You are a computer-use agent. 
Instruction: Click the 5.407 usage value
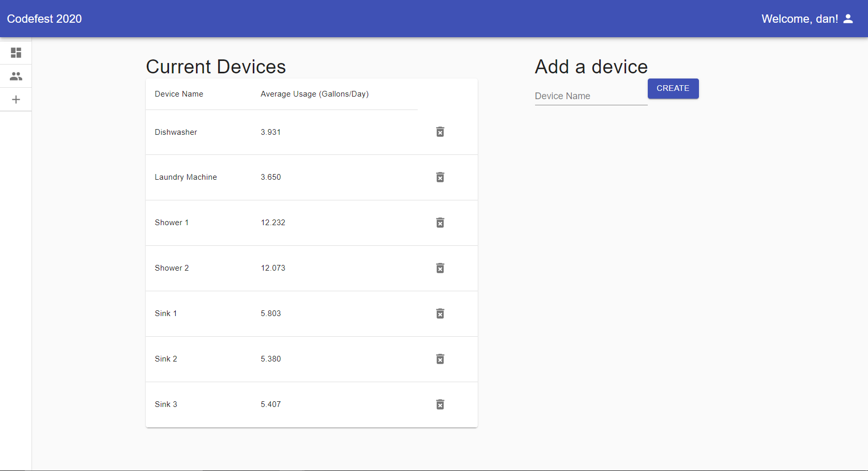point(271,404)
